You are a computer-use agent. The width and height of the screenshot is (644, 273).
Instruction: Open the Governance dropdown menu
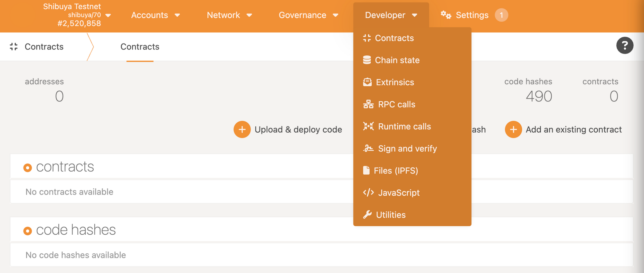click(308, 15)
